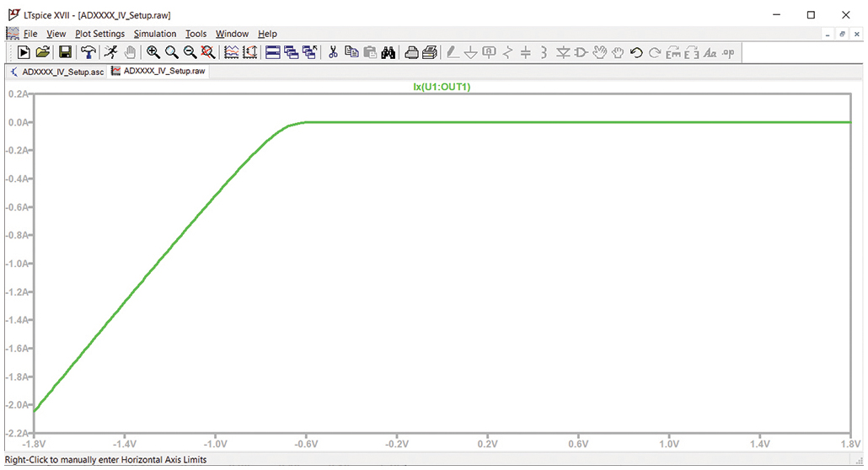868x470 pixels.
Task: Switch to the ADXXXX_IV_Setup.asc tab
Action: [x=56, y=72]
